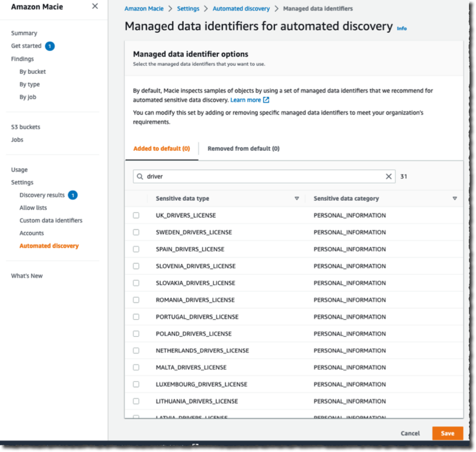Check the SLOVAKIA_DRIVERS_LICENSE checkbox
Viewport: 476px width, 452px height.
click(x=136, y=283)
